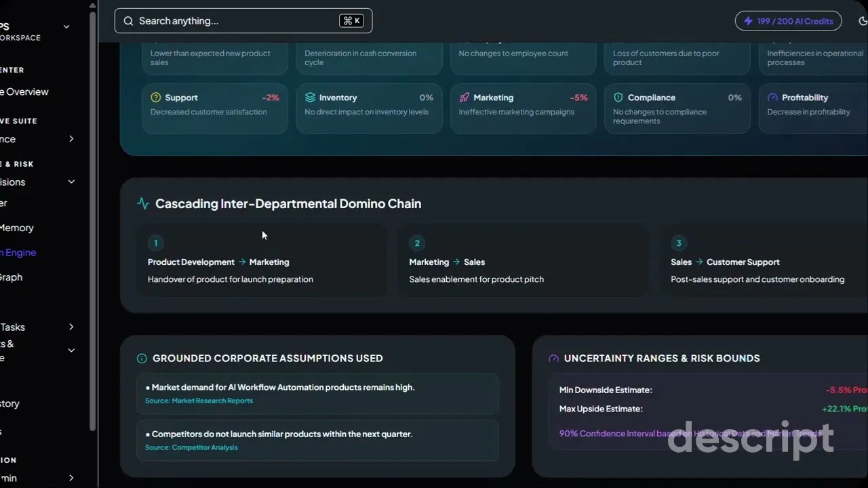Click the Compliance shield icon
This screenshot has width=868, height=488.
(x=618, y=98)
